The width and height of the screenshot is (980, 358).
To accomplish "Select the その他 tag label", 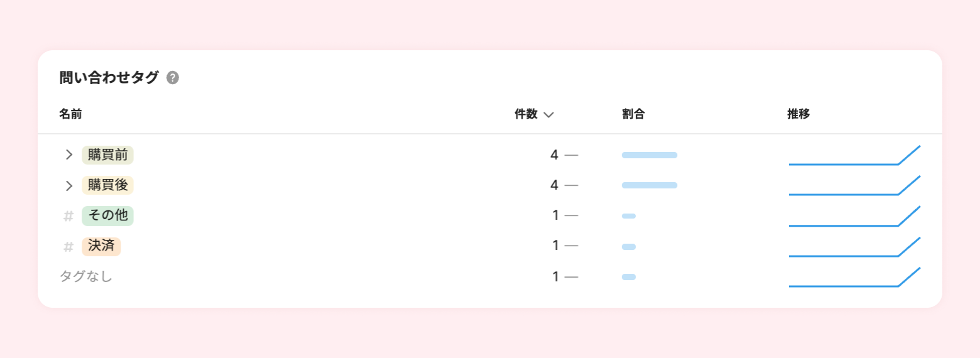I will [x=107, y=215].
